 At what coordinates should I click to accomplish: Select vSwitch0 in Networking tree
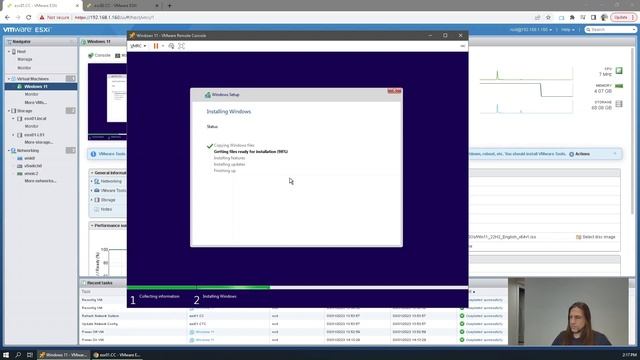[x=33, y=166]
